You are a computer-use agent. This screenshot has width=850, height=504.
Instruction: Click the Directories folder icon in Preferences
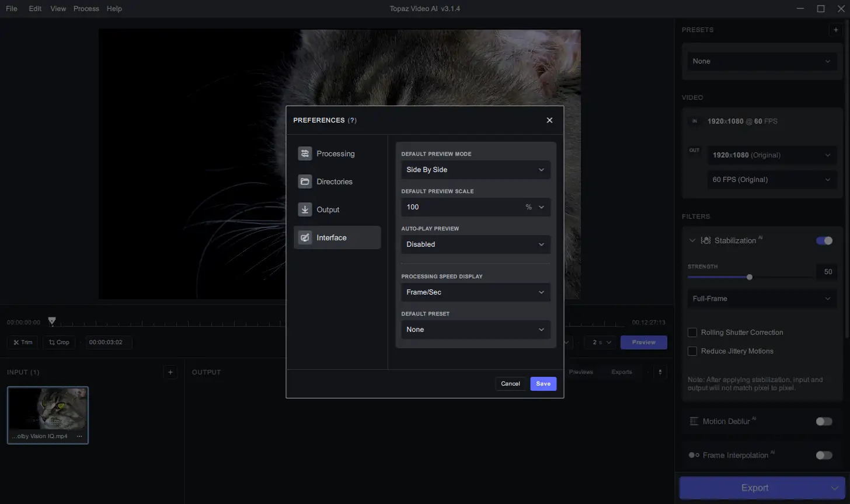click(x=305, y=181)
